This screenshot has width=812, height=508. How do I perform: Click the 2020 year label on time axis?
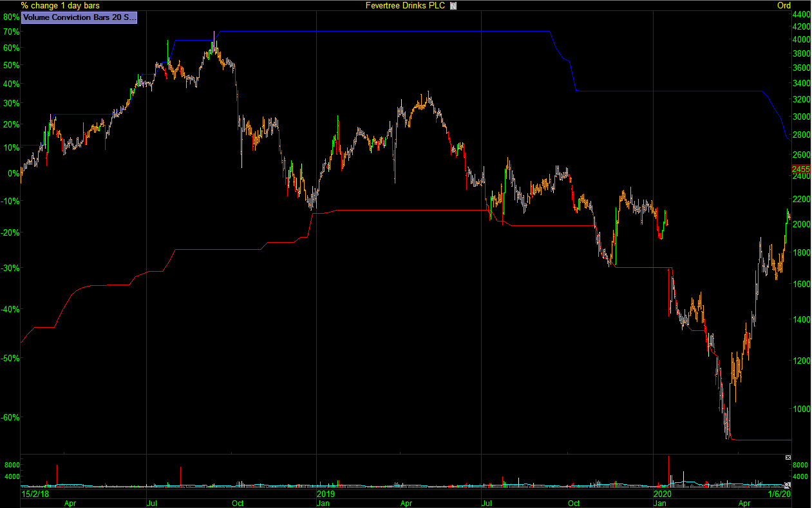pos(663,494)
